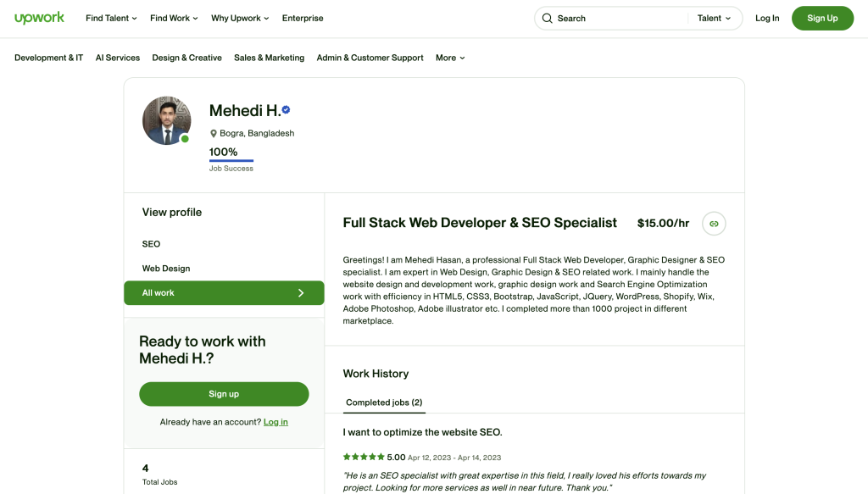Open Development & IT category
The height and width of the screenshot is (494, 868).
pos(48,58)
